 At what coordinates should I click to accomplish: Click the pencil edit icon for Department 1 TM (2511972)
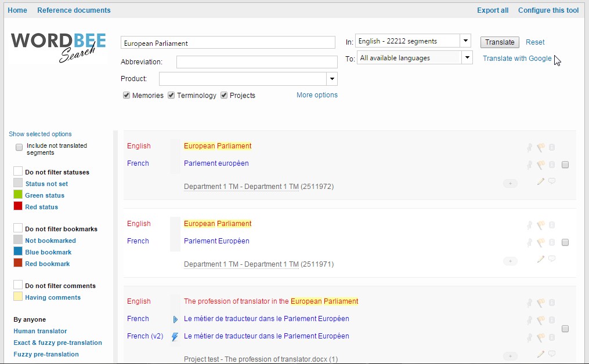click(x=541, y=181)
